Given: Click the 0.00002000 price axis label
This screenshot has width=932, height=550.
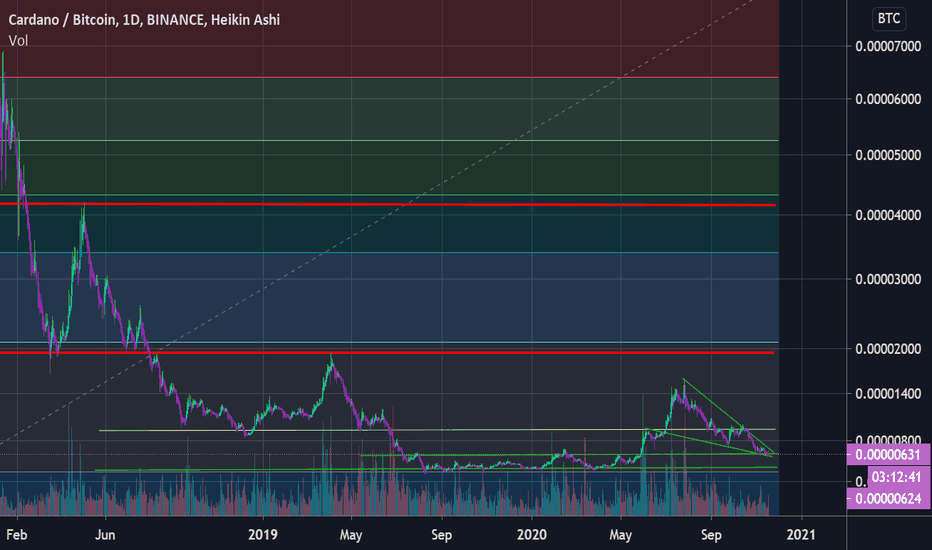Looking at the screenshot, I should pos(888,349).
